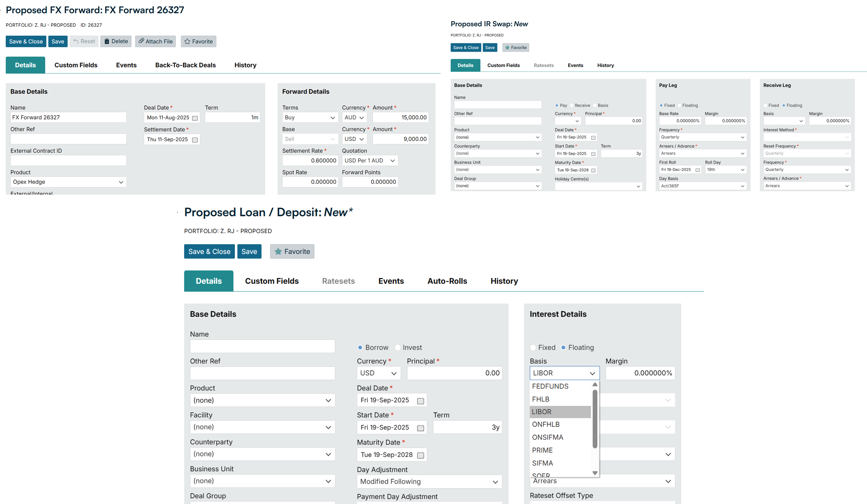Switch to Auto-Rolls tab

coord(447,281)
